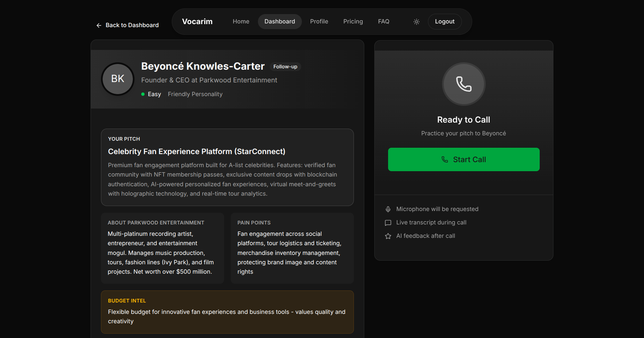The width and height of the screenshot is (644, 338).
Task: Click 'AI feedback after call' text
Action: 426,236
